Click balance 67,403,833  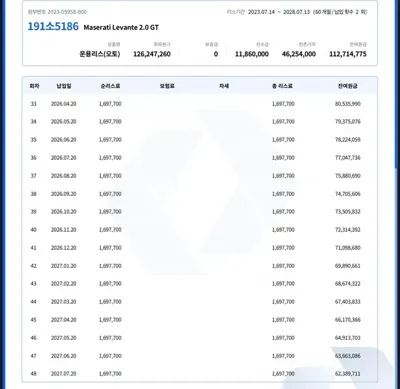pos(348,302)
